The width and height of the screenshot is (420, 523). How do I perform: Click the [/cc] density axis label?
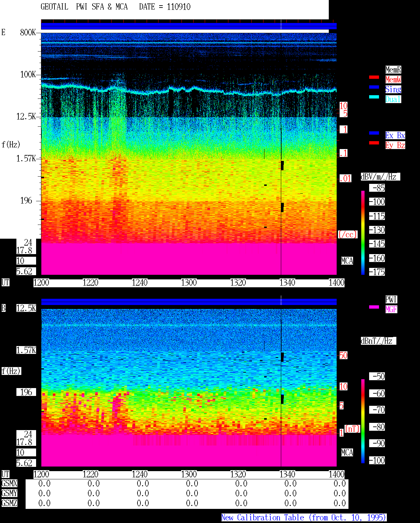pos(347,235)
